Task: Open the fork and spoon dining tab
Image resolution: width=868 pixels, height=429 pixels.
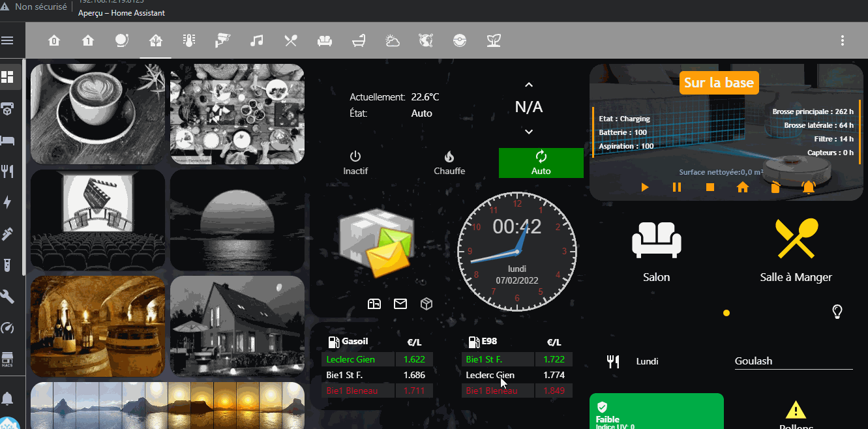Action: 291,41
